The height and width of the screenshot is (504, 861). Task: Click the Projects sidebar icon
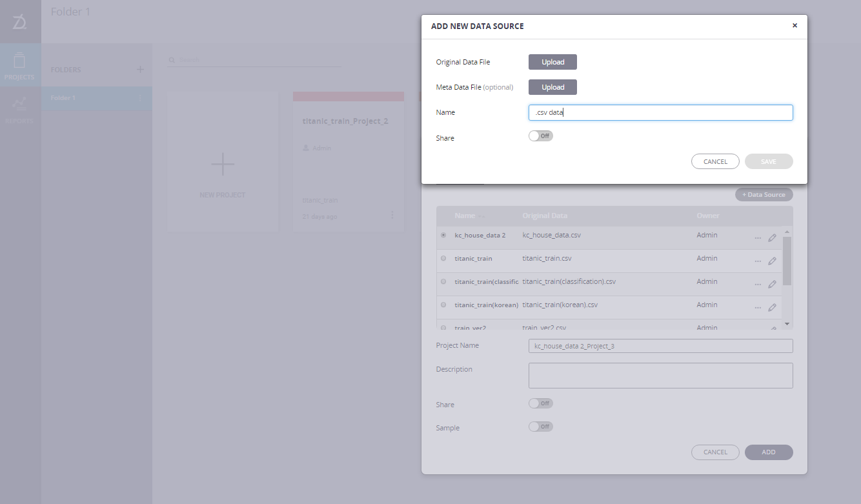point(19,66)
